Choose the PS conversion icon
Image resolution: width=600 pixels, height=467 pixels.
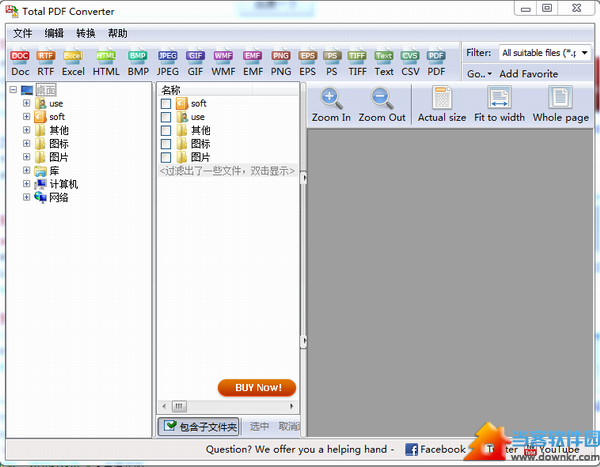[332, 64]
